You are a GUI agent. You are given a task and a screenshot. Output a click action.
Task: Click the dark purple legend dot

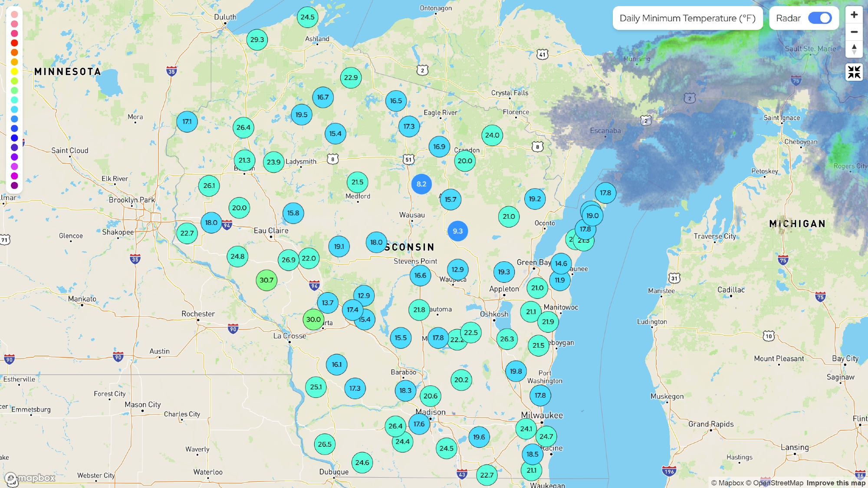click(14, 185)
